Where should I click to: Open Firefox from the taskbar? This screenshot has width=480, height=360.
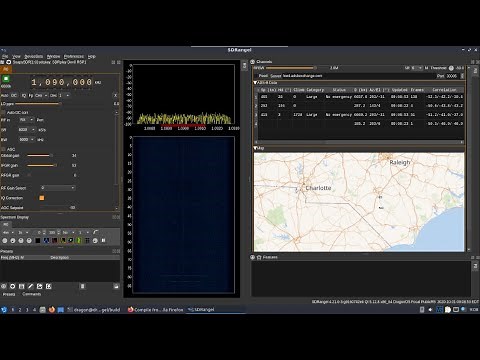click(52, 310)
